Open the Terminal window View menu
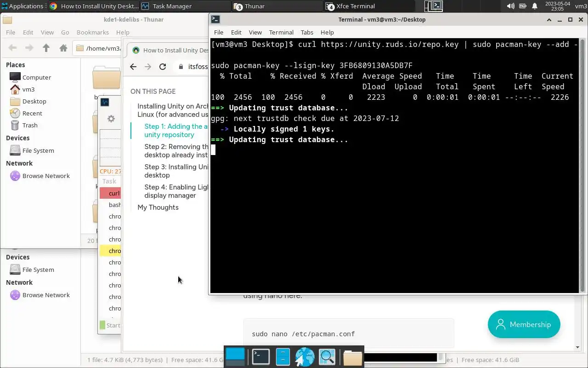588x368 pixels. tap(255, 32)
